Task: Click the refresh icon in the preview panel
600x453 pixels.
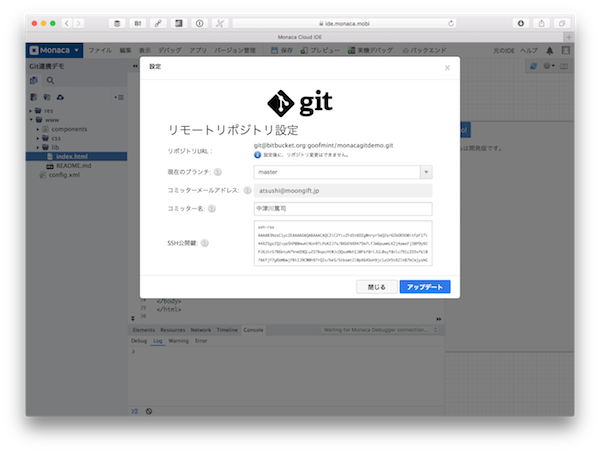Action: coord(533,66)
